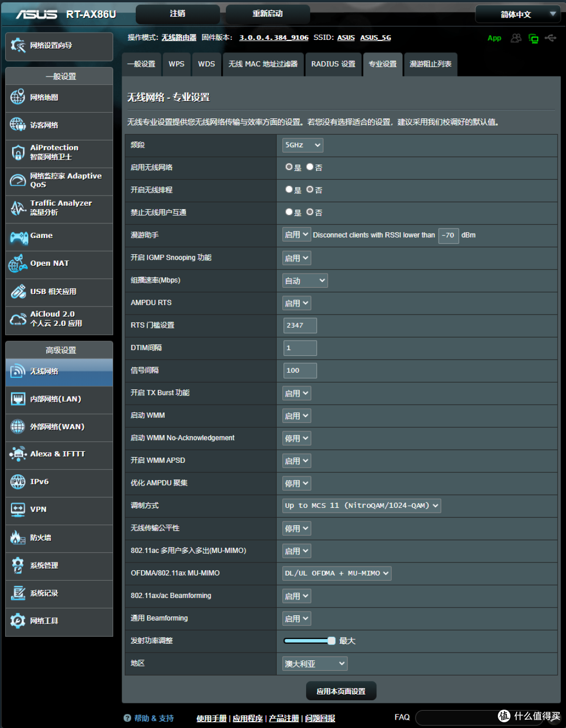Select 否 for 禁止无线用户互通
566x728 pixels.
point(310,212)
